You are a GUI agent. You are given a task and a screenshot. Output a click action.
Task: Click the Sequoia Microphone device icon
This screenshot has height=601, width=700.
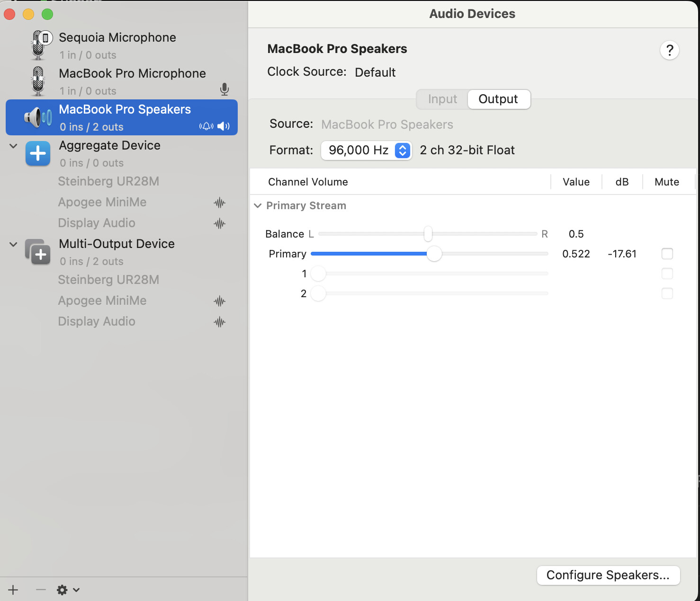point(41,45)
